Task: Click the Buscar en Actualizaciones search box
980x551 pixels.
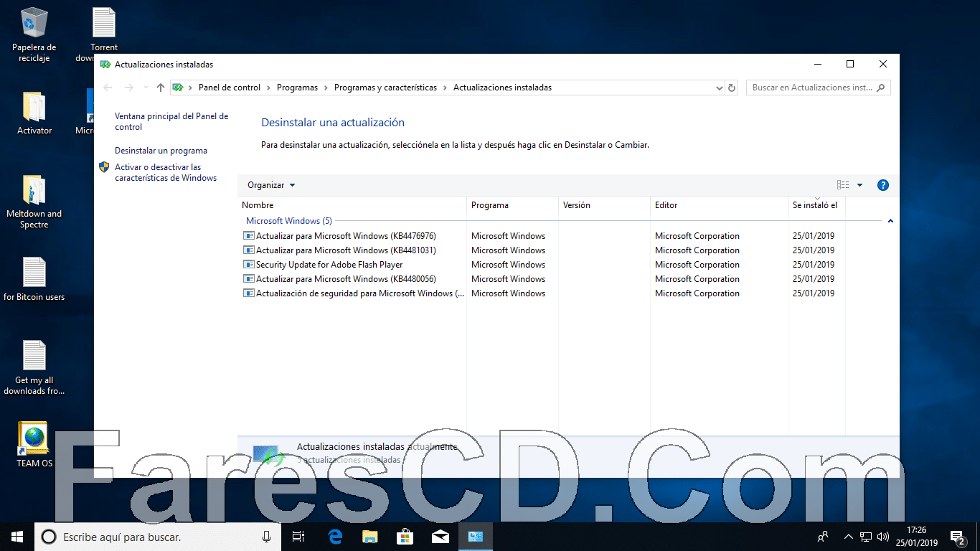Action: coord(818,88)
